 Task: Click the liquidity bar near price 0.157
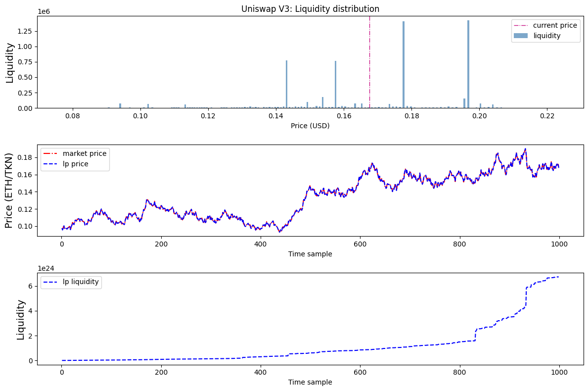335,85
